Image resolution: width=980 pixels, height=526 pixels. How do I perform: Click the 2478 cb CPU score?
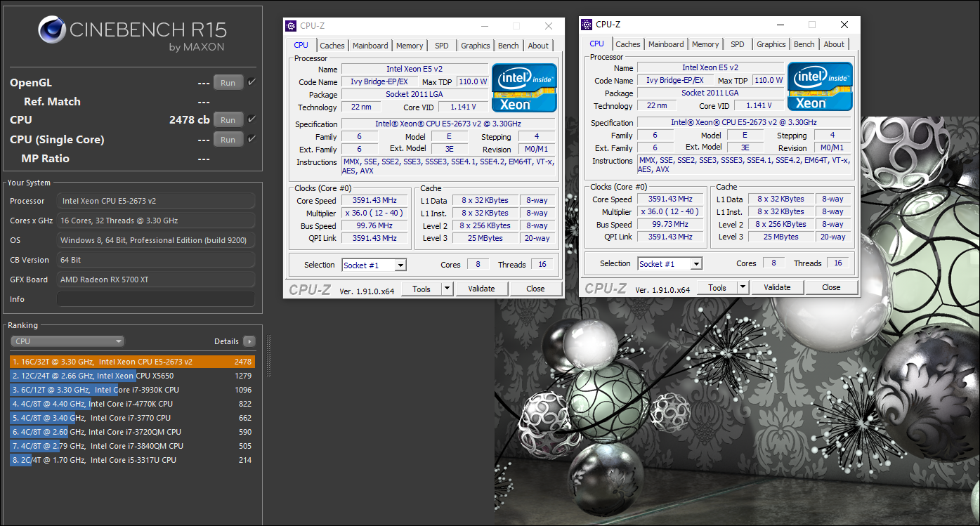189,120
